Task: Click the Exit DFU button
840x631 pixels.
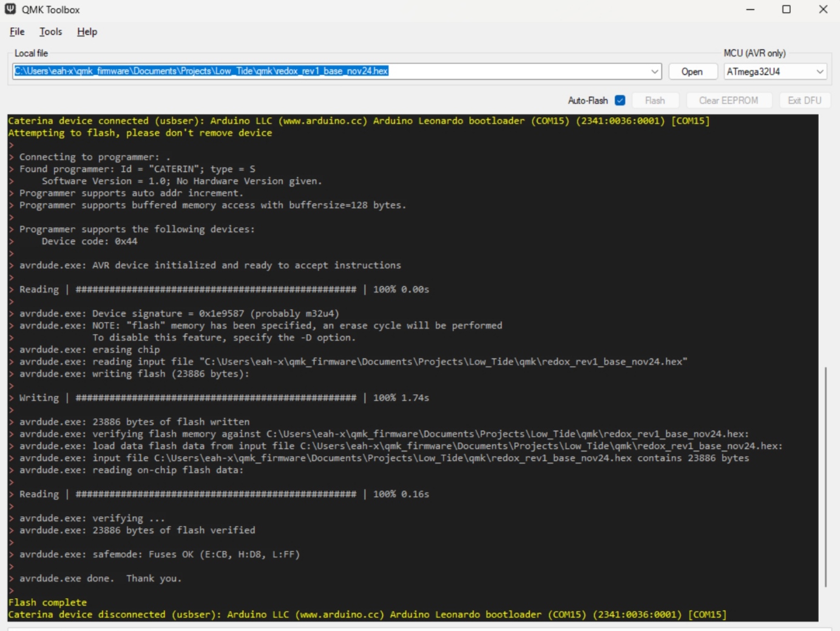Action: 804,100
